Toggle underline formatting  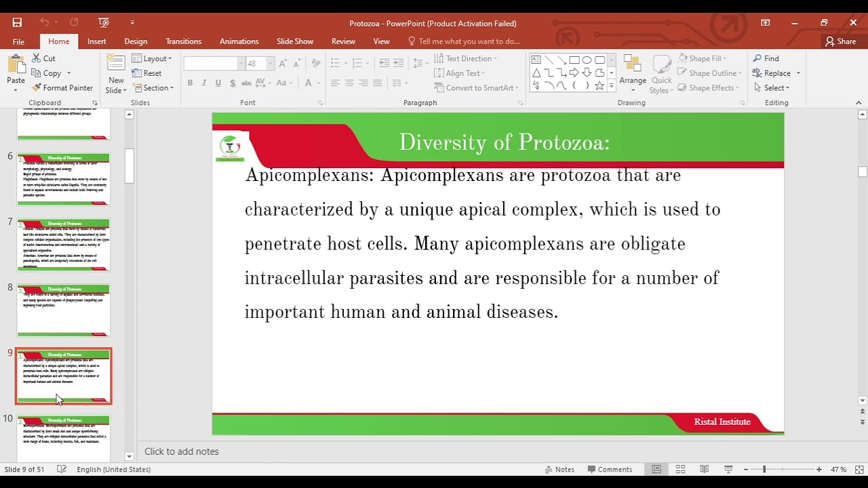[x=218, y=83]
